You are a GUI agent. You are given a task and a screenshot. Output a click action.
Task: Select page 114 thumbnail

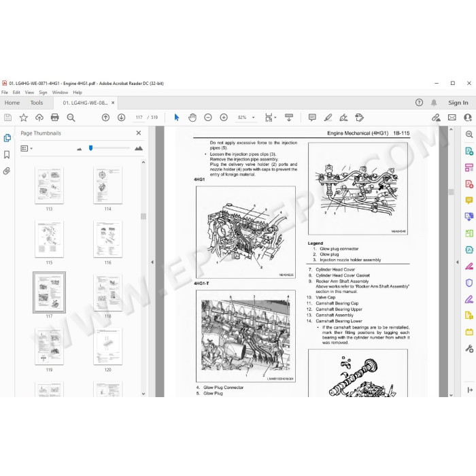(x=107, y=185)
